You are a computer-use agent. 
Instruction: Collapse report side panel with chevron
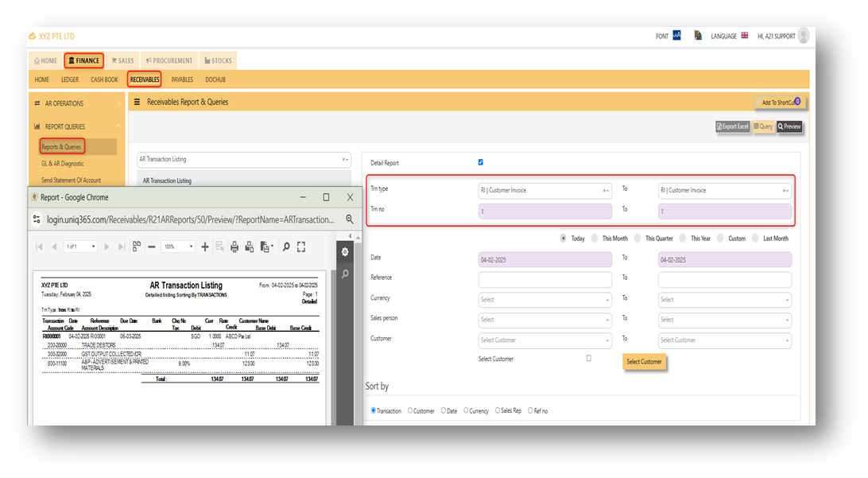[x=350, y=236]
